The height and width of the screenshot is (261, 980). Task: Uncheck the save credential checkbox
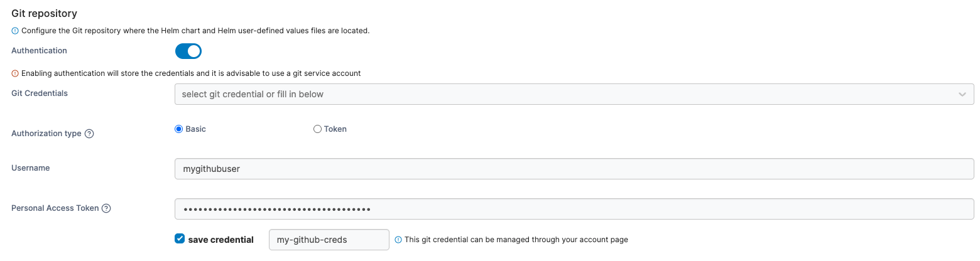point(180,239)
